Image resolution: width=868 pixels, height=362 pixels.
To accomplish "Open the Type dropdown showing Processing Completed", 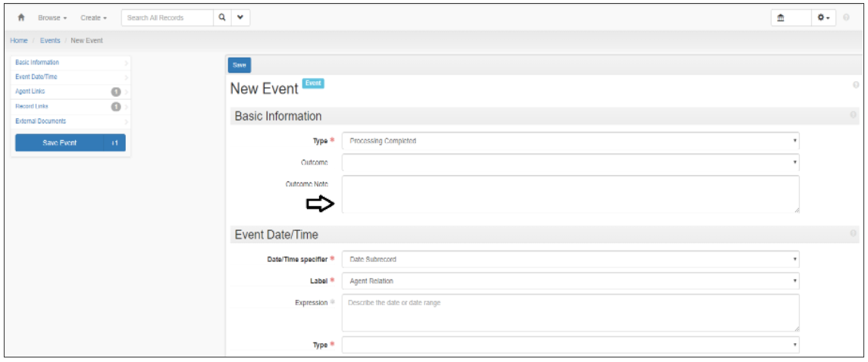I will pos(571,141).
